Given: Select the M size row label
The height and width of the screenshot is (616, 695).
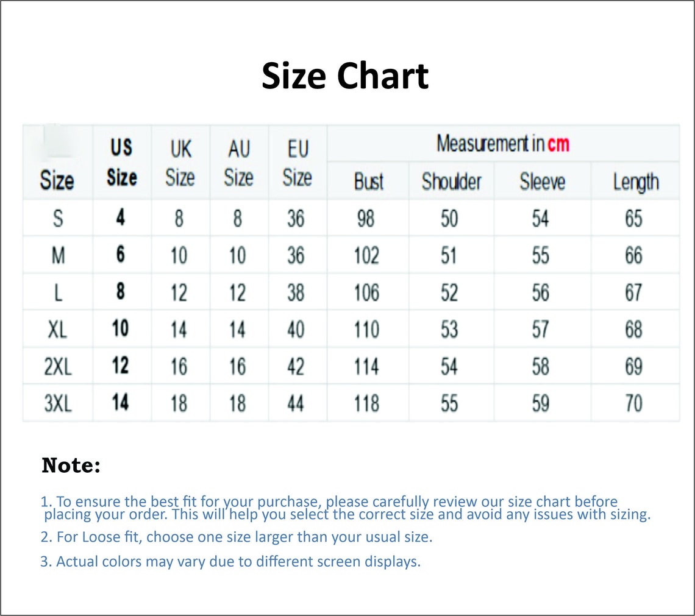Looking at the screenshot, I should (58, 255).
